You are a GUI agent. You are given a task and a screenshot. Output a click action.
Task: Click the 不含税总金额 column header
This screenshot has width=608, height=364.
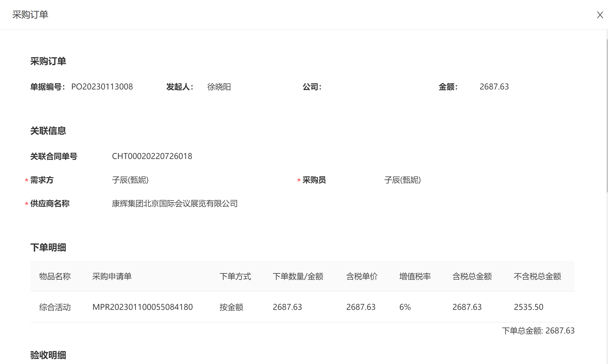point(537,277)
